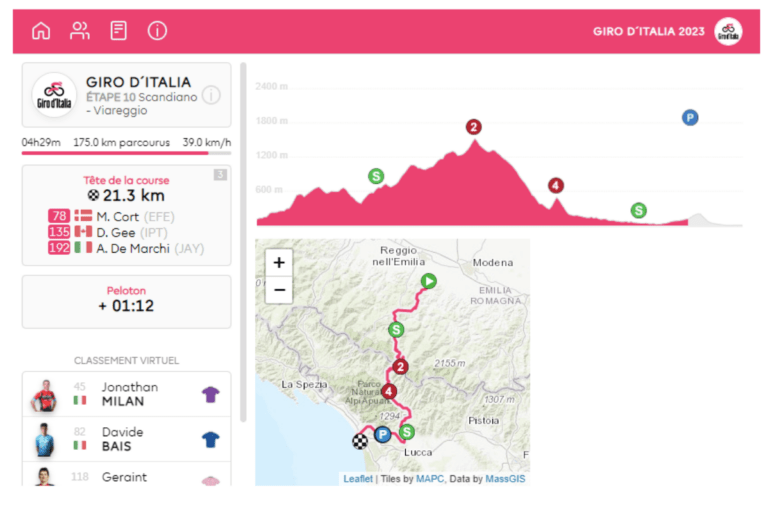Image resolution: width=768 pixels, height=526 pixels.
Task: Open the Leaflet attribution link
Action: (x=358, y=479)
